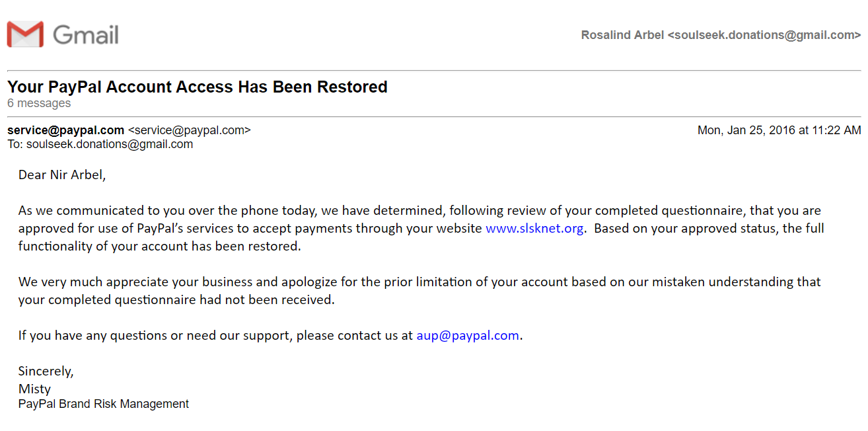The width and height of the screenshot is (868, 431).
Task: Click the "Sincerely," closing line
Action: click(x=46, y=371)
